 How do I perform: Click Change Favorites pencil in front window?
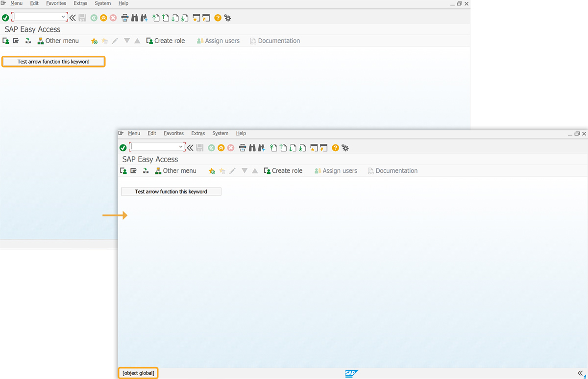click(232, 171)
